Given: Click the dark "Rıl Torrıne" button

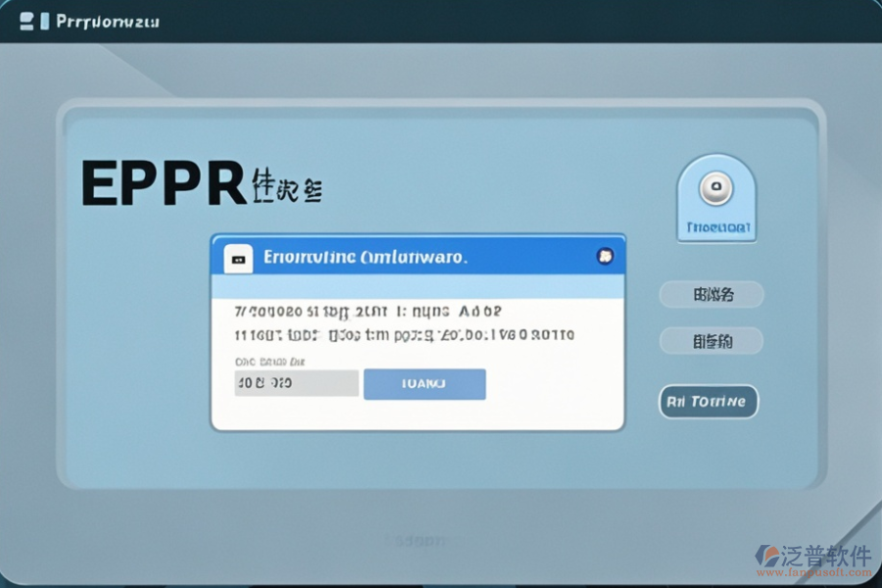Looking at the screenshot, I should point(709,402).
